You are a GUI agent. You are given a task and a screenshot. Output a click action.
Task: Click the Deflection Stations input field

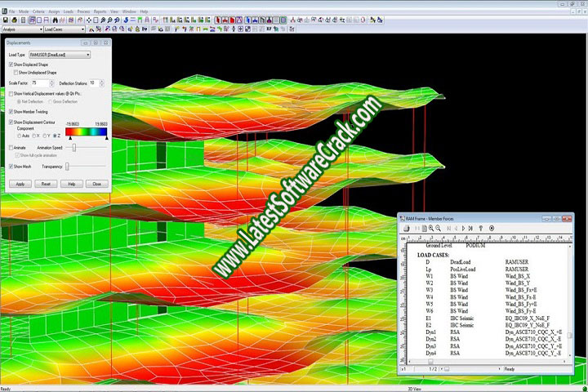click(x=94, y=83)
